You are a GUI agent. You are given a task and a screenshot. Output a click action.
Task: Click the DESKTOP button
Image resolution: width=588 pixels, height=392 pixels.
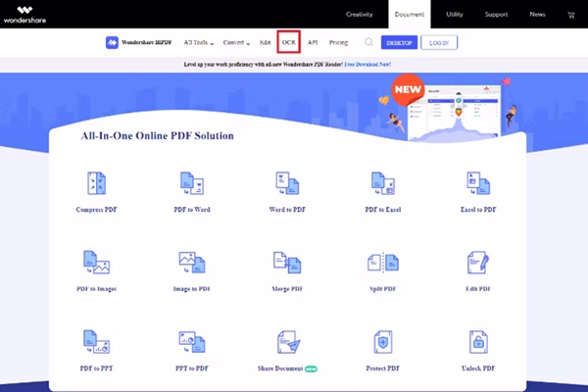coord(399,42)
